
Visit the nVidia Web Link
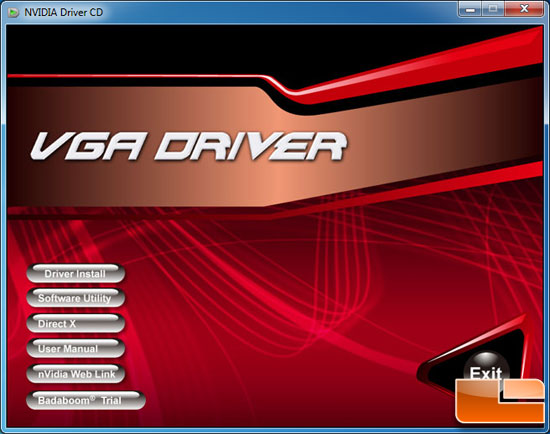click(x=75, y=374)
